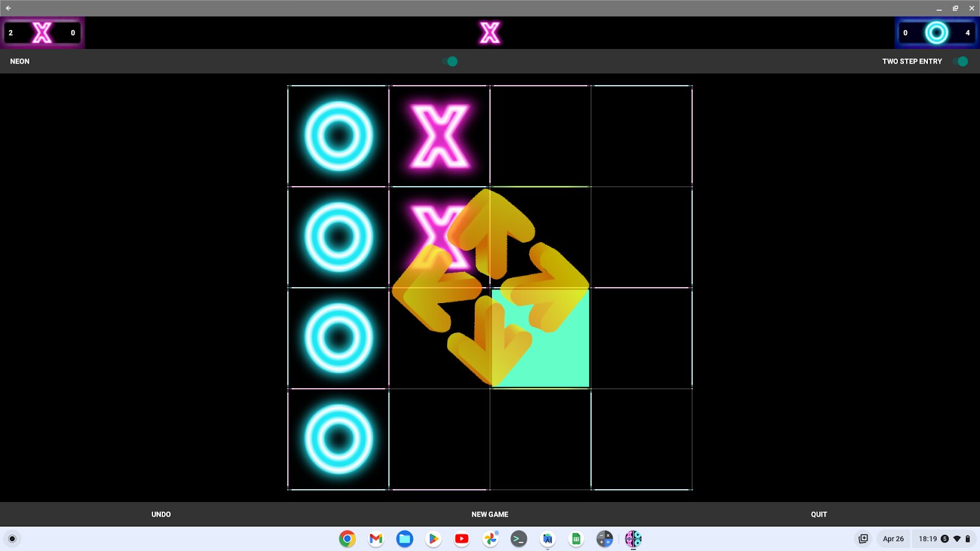Open Android Studio from the shelf
The image size is (980, 551).
[x=548, y=539]
